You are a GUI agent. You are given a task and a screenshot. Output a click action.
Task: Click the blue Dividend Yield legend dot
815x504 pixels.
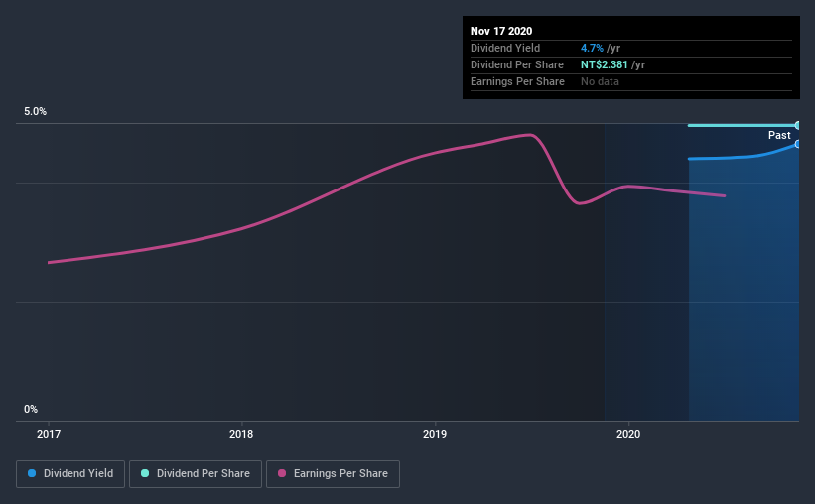(32, 473)
